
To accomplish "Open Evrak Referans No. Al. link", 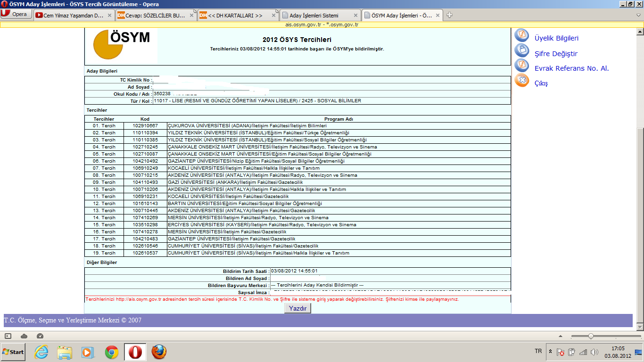I will (572, 68).
